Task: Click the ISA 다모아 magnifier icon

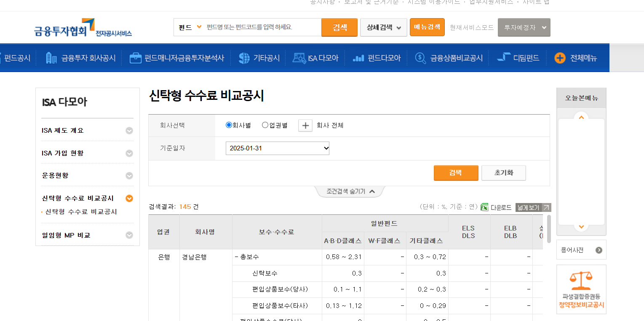Action: [299, 58]
